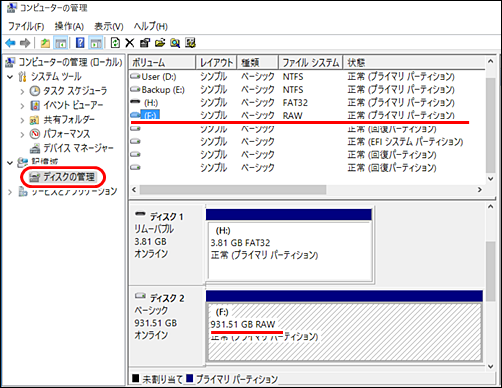Click disk map pane scroll up arrow
Viewport: 502px width, 388px height.
[x=490, y=207]
